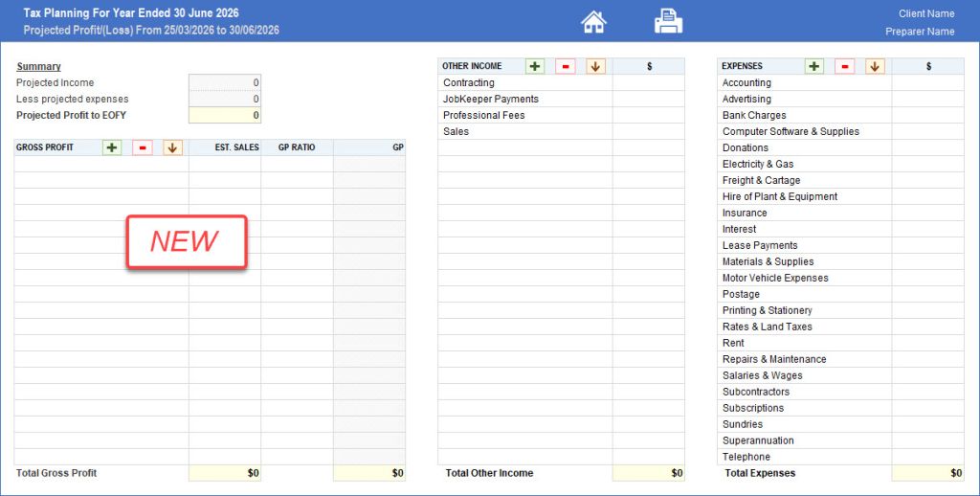
Task: Click the Other Income down arrow icon
Action: click(x=595, y=66)
